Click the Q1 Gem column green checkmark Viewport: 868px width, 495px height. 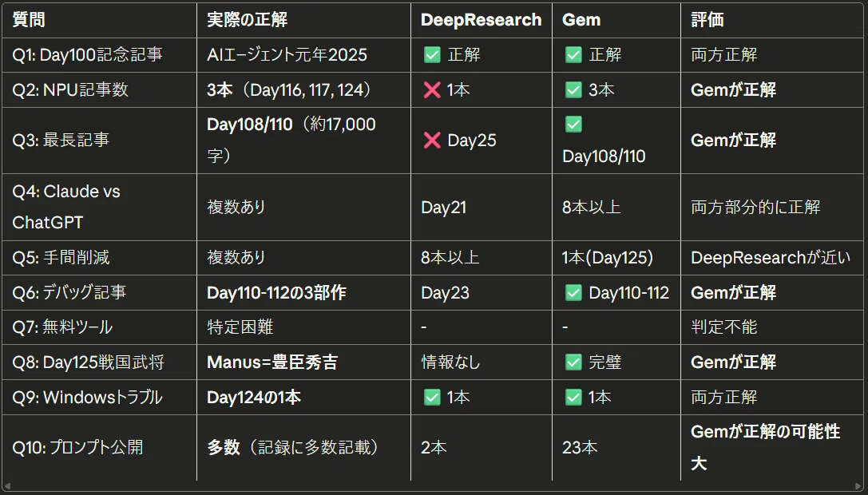tap(573, 55)
